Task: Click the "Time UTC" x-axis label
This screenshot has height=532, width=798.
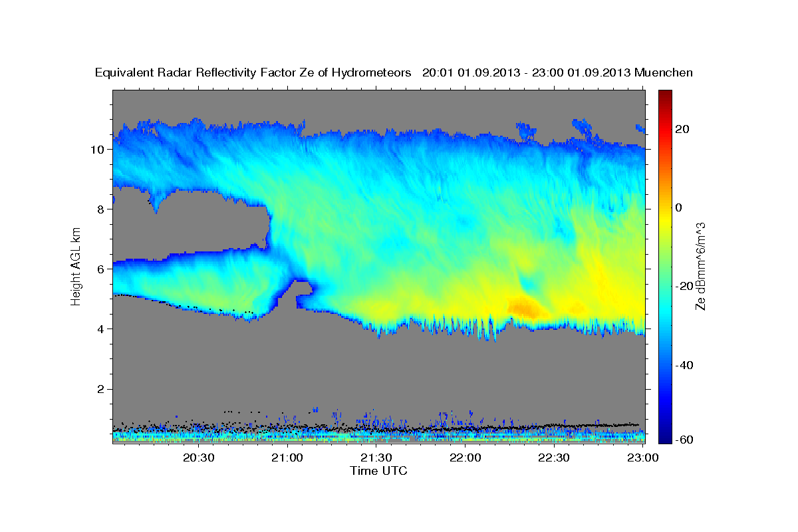Action: 378,471
